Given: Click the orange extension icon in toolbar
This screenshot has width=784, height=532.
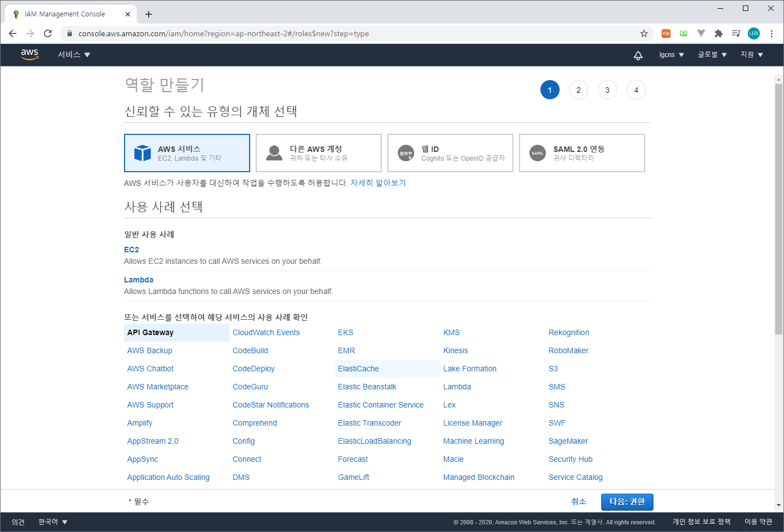Looking at the screenshot, I should click(x=666, y=33).
